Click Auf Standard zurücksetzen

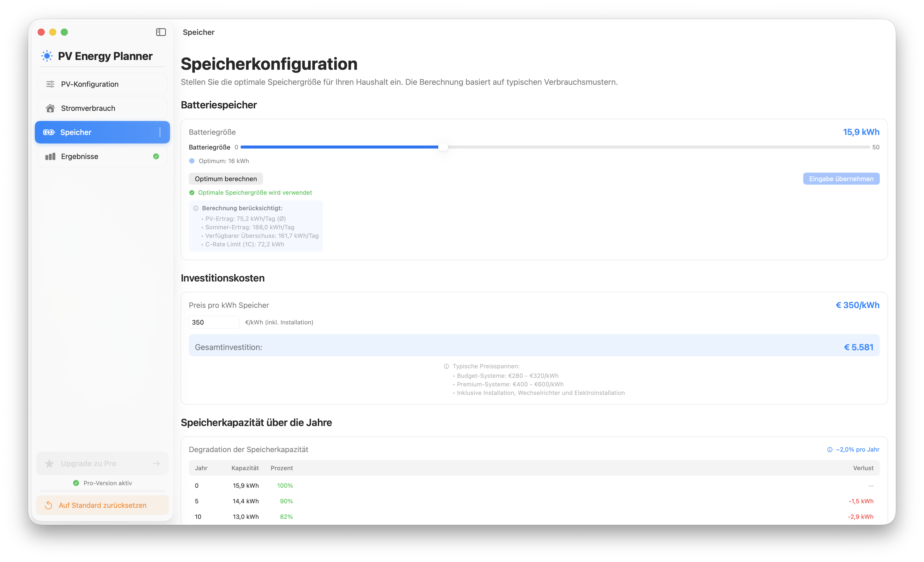(102, 506)
